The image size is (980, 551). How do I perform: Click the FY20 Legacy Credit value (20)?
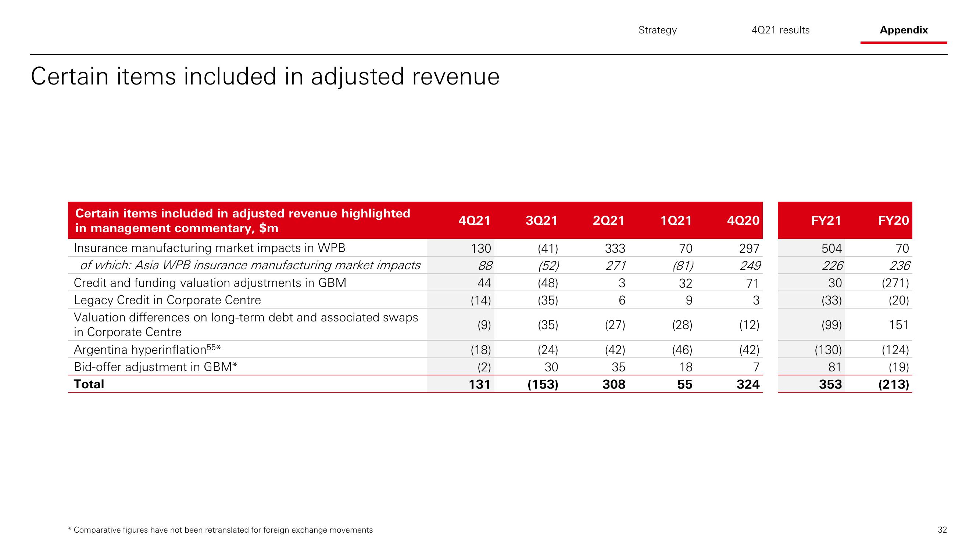[899, 300]
